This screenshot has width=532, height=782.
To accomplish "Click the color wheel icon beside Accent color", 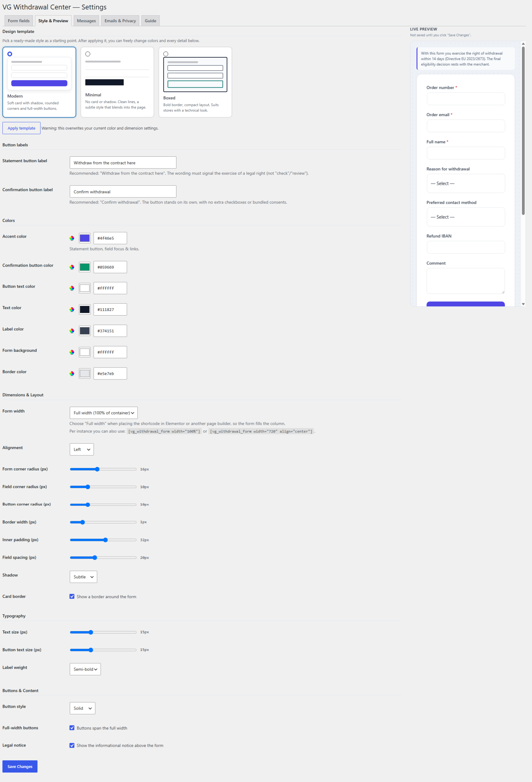I will click(x=72, y=238).
